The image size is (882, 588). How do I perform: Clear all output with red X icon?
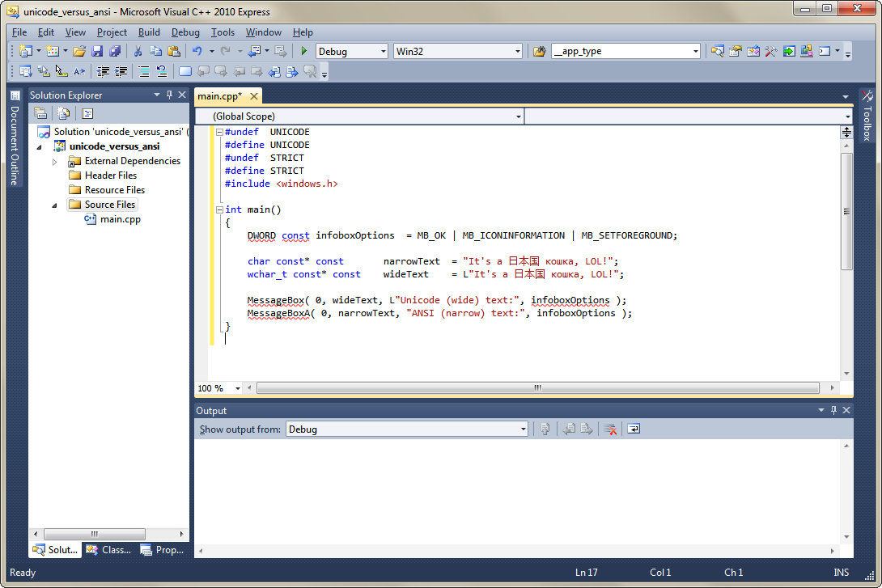pos(611,429)
